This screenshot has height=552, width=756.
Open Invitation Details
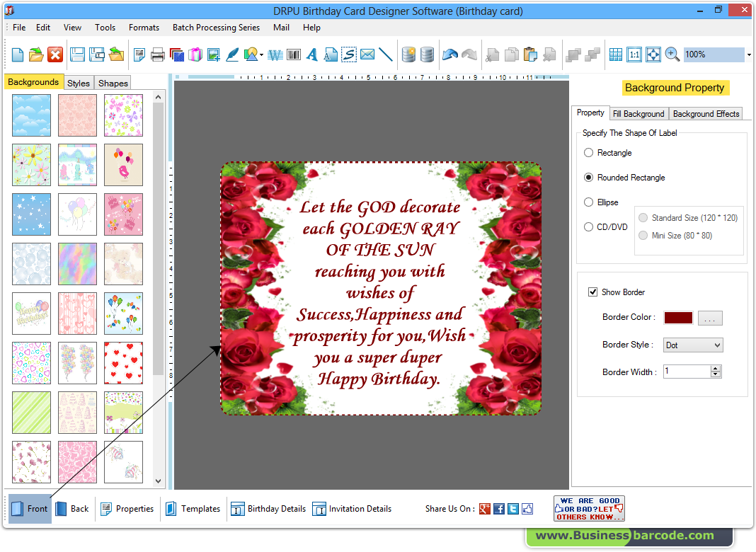coord(352,509)
